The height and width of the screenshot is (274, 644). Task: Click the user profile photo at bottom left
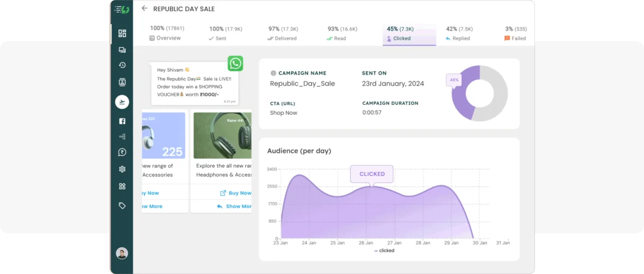click(122, 253)
